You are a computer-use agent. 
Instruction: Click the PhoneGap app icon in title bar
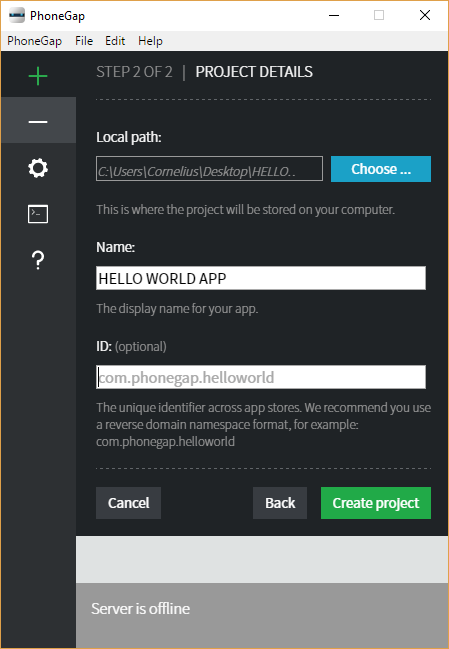coord(17,16)
